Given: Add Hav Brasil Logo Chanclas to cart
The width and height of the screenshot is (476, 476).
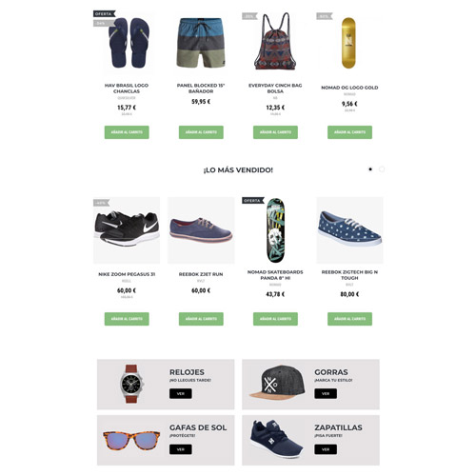Looking at the screenshot, I should pyautogui.click(x=127, y=132).
